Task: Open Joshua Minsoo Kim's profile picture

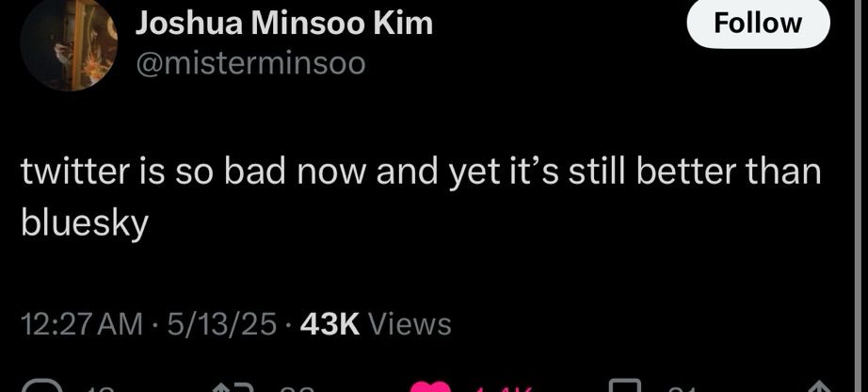Action: coord(69,42)
